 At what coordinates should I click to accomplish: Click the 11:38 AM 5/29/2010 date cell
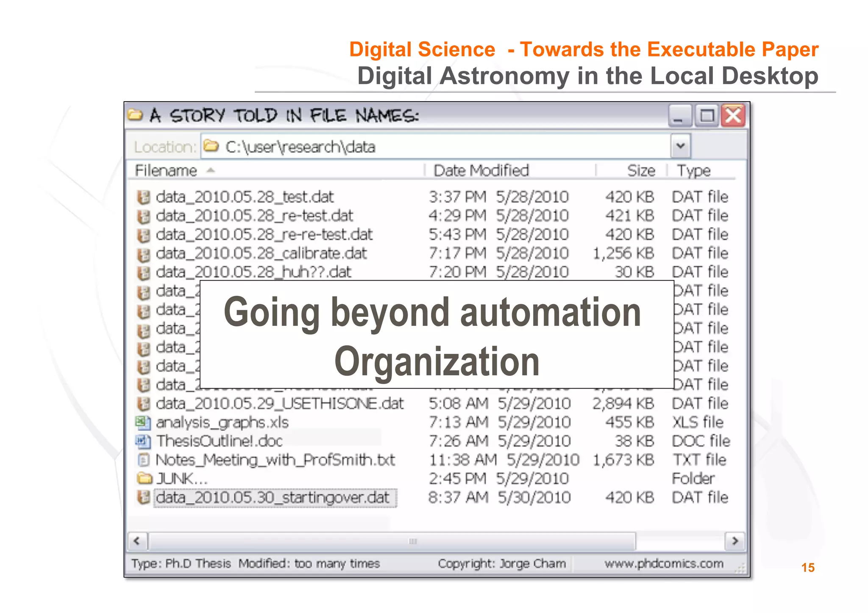point(504,460)
